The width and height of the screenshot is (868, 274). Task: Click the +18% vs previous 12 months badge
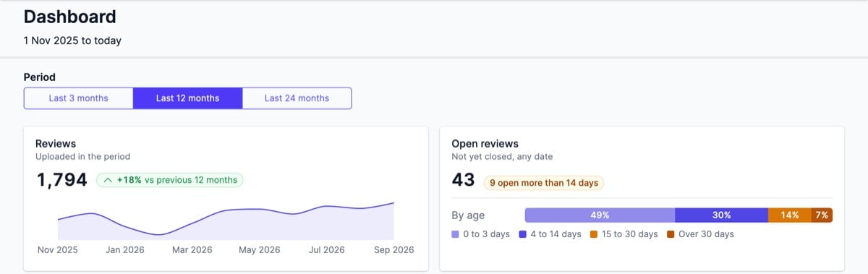pos(170,180)
